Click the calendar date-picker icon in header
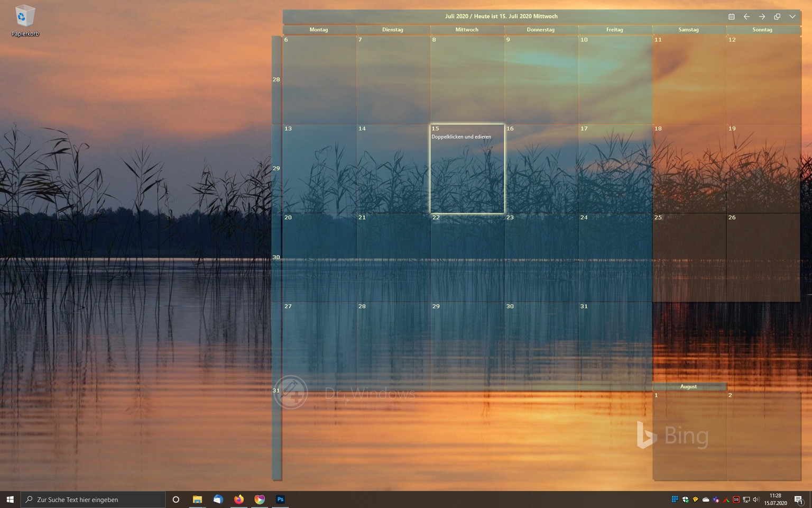The width and height of the screenshot is (812, 508). [732, 16]
